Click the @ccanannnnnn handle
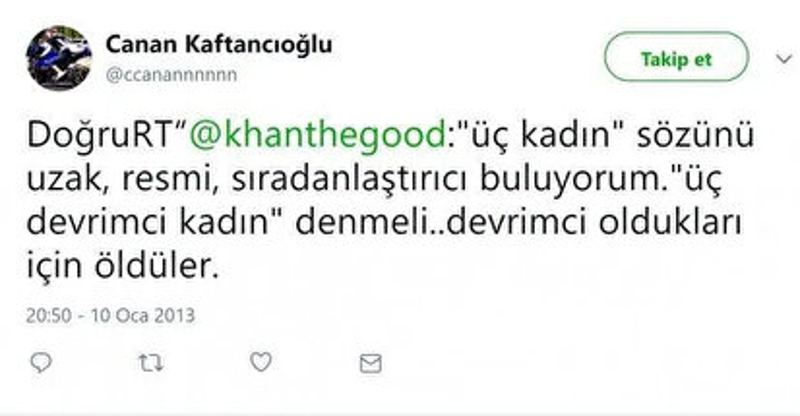Viewport: 800px width, 416px height. [x=171, y=75]
